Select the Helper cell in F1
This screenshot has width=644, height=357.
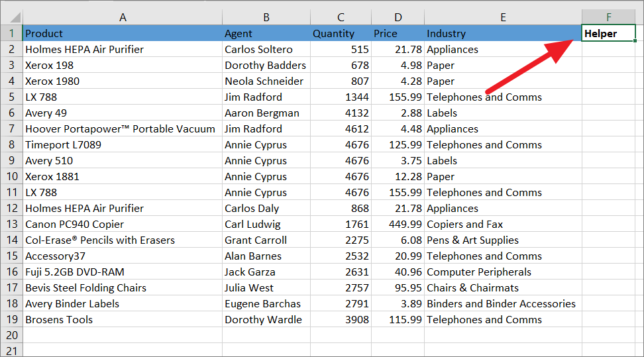pyautogui.click(x=609, y=33)
